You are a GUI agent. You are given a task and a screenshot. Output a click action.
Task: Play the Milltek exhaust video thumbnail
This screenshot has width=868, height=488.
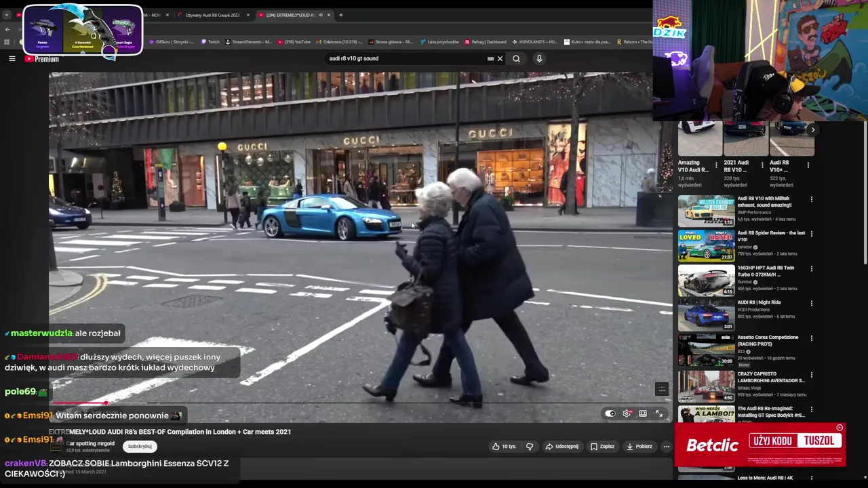[x=706, y=211]
